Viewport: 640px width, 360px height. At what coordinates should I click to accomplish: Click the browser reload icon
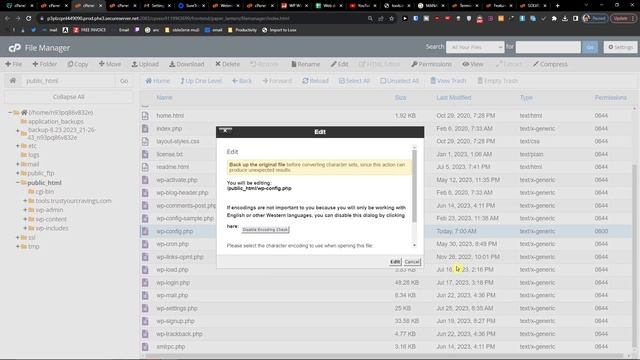pos(28,18)
